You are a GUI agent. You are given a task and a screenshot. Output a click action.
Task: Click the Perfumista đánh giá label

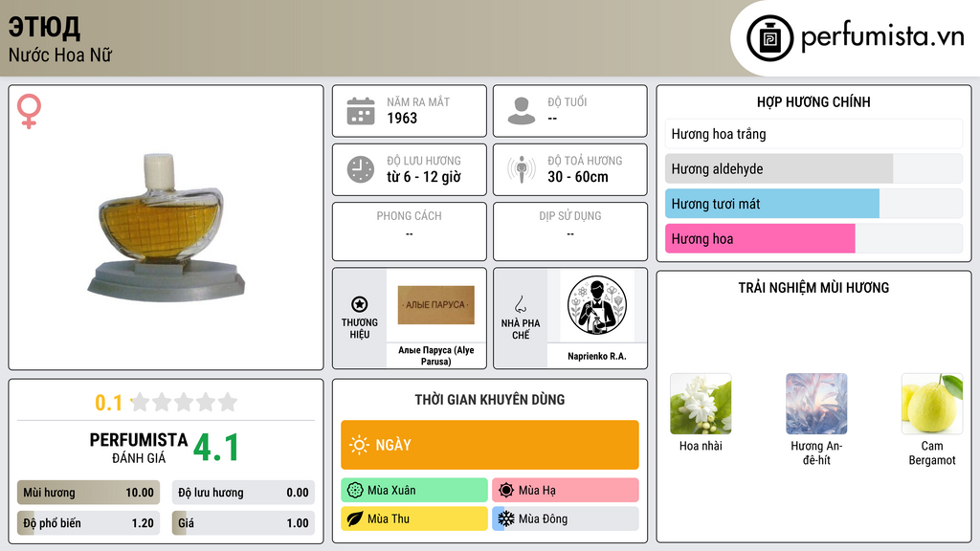pos(139,448)
